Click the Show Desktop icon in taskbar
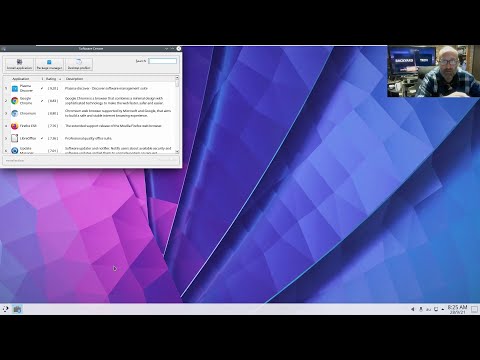This screenshot has width=480, height=360. click(474, 310)
